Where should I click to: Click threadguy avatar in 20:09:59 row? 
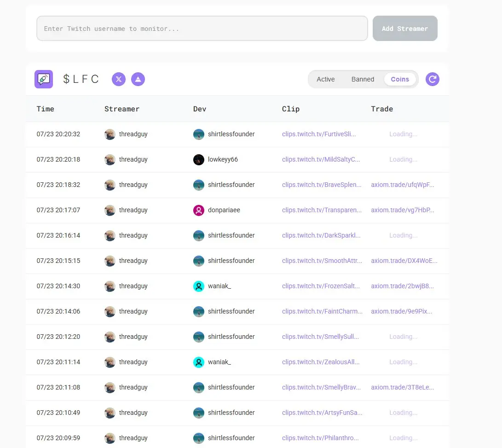point(110,438)
